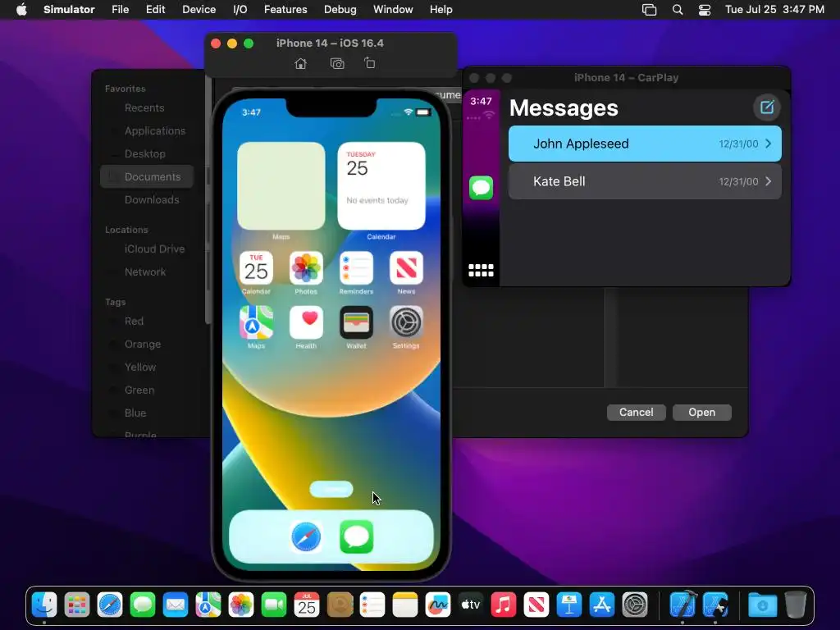The width and height of the screenshot is (840, 630).
Task: Open Spotlight search in menu bar
Action: [x=678, y=10]
